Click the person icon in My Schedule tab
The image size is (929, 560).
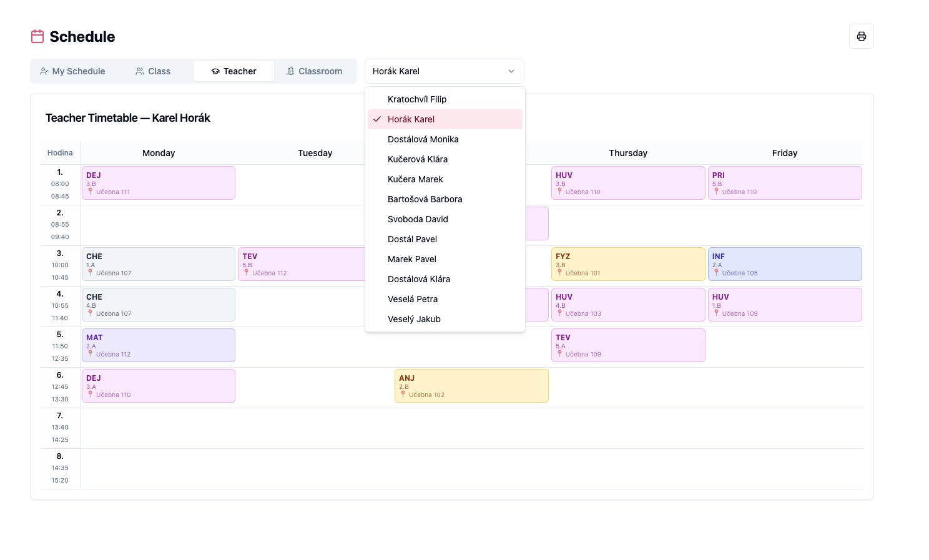(x=44, y=71)
